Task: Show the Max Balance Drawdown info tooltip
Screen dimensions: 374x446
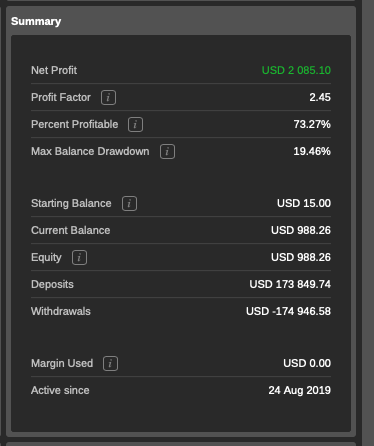Action: point(167,152)
